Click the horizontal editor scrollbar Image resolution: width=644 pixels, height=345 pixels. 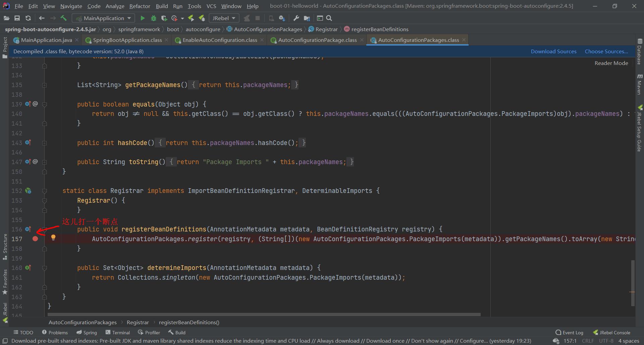click(x=264, y=315)
